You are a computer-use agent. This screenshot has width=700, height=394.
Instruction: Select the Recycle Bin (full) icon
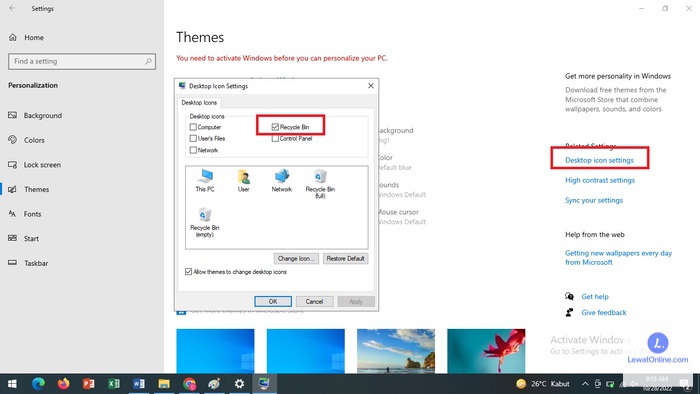(x=320, y=183)
